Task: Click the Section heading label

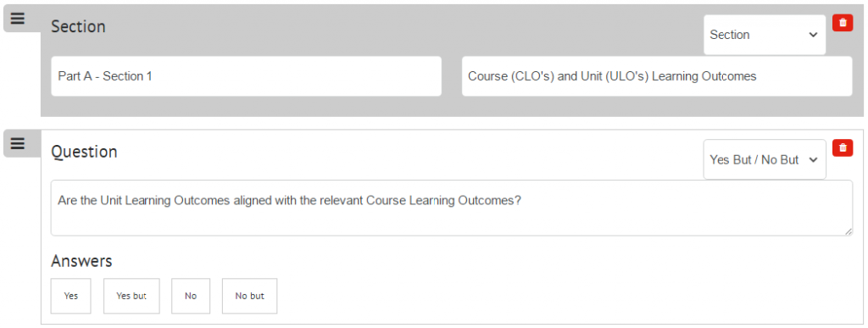Action: point(78,26)
